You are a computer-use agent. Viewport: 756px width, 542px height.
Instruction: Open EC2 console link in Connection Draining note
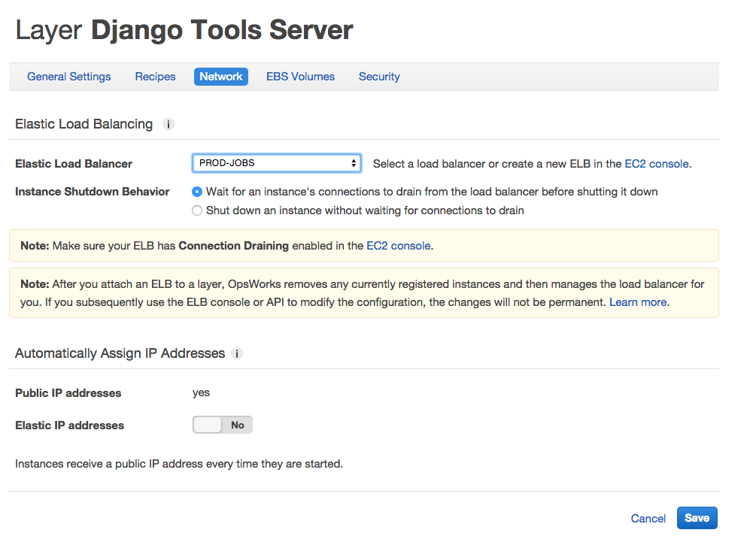pos(398,246)
